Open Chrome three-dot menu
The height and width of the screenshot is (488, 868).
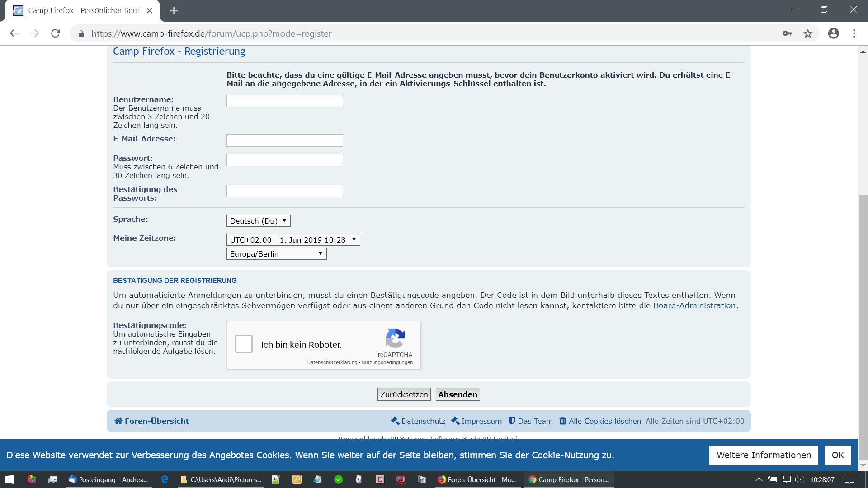click(x=854, y=33)
